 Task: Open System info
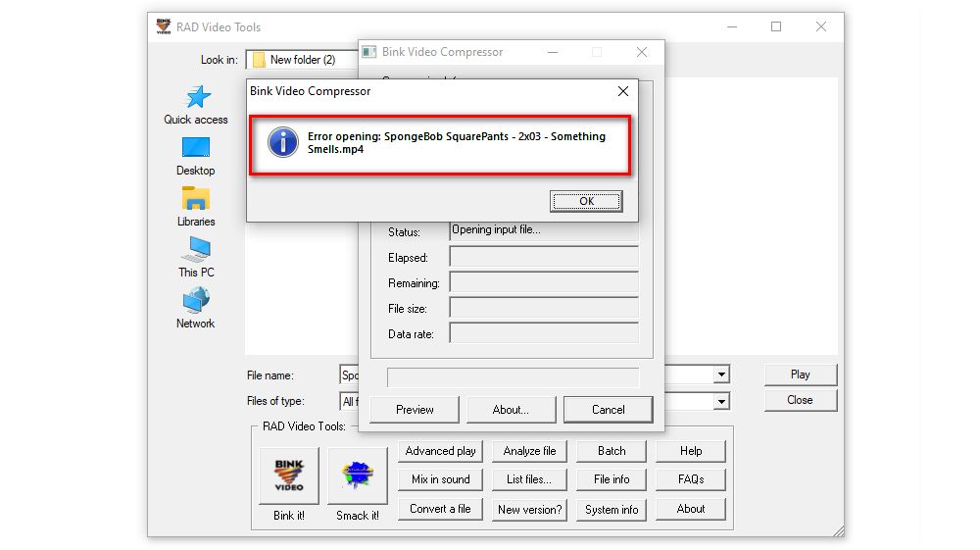(612, 510)
